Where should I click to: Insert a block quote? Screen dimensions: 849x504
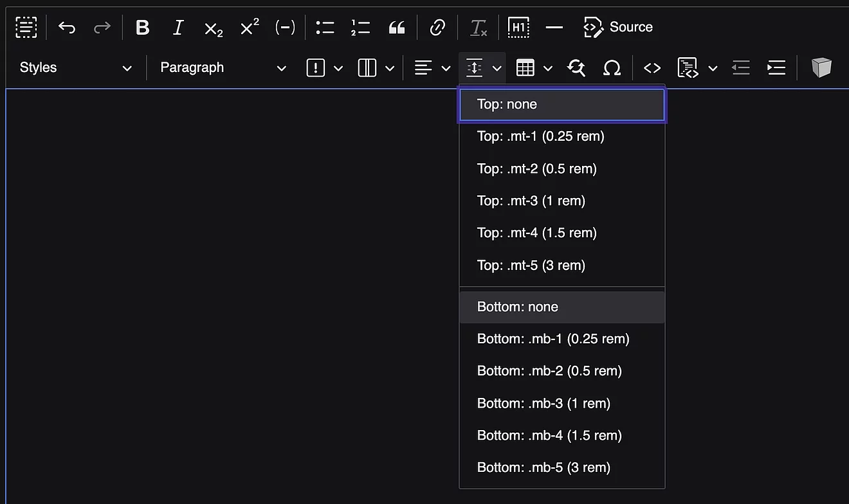(x=397, y=28)
